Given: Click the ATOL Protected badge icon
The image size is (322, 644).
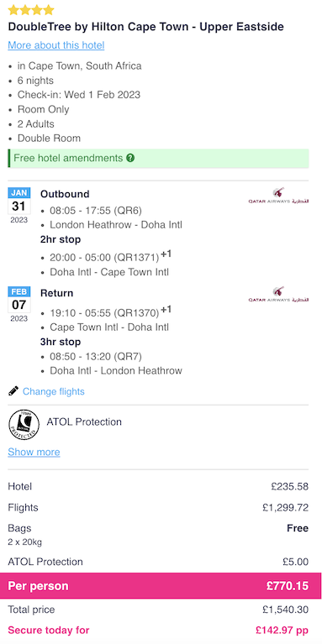Looking at the screenshot, I should [24, 425].
